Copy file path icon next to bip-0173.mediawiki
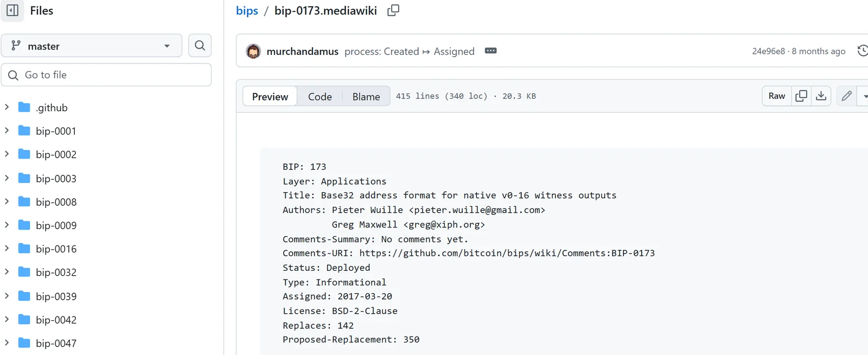Viewport: 868px width, 355px height. 393,10
